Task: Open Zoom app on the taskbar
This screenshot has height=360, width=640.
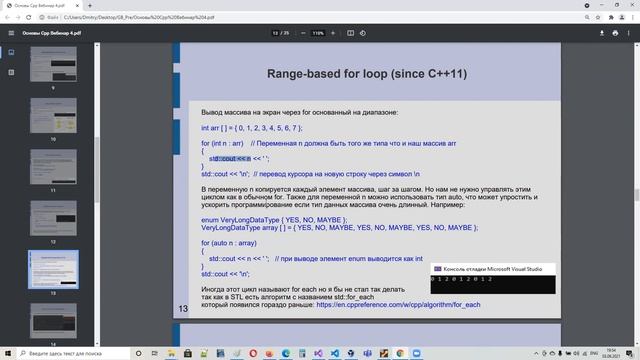Action: pyautogui.click(x=416, y=353)
